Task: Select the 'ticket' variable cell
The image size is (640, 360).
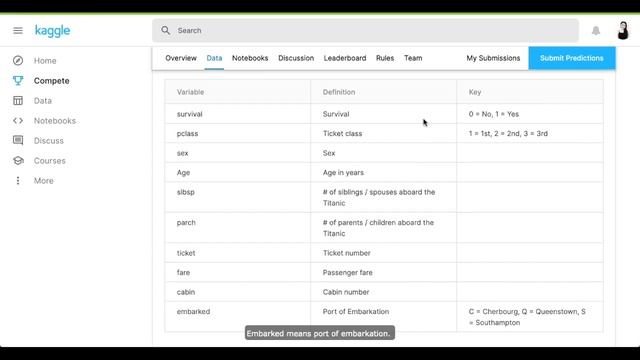Action: point(238,253)
